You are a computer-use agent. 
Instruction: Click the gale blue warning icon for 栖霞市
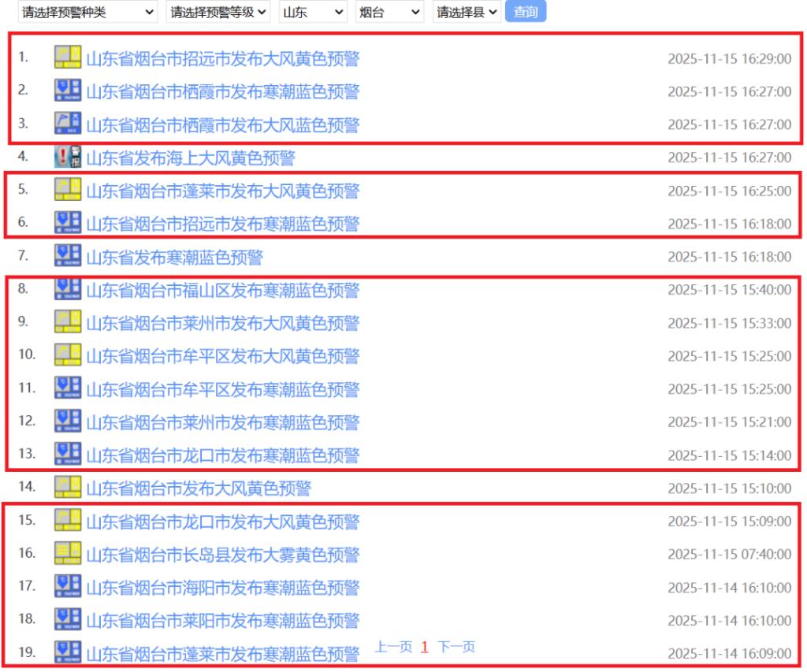[x=68, y=124]
